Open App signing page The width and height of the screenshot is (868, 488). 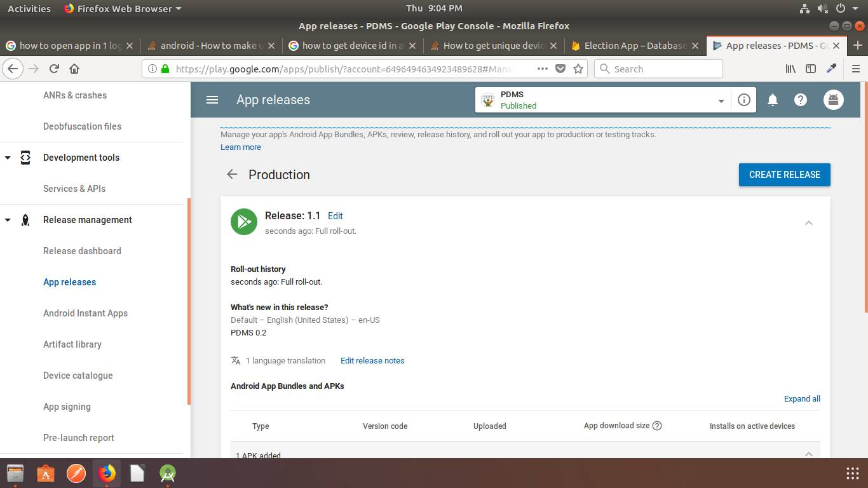click(x=67, y=407)
